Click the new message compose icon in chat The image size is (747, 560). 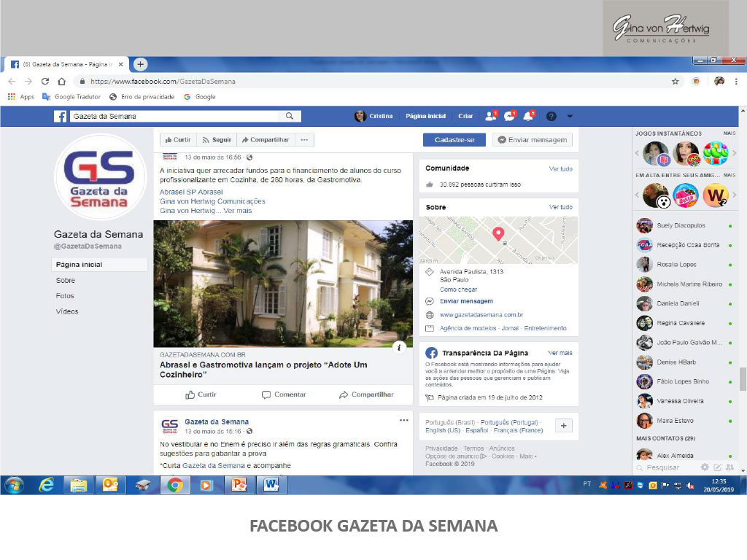click(718, 467)
